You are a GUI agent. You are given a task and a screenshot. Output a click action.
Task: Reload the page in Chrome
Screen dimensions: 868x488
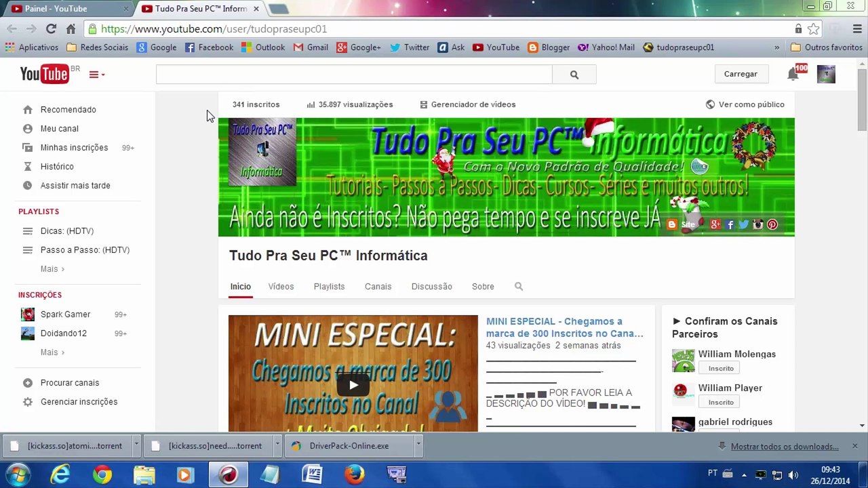(51, 29)
